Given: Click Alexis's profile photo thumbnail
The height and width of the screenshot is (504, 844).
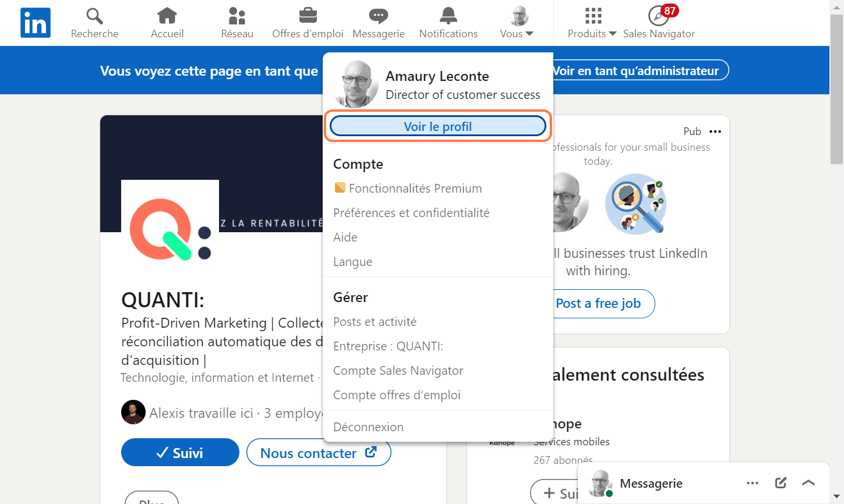Looking at the screenshot, I should tap(133, 412).
